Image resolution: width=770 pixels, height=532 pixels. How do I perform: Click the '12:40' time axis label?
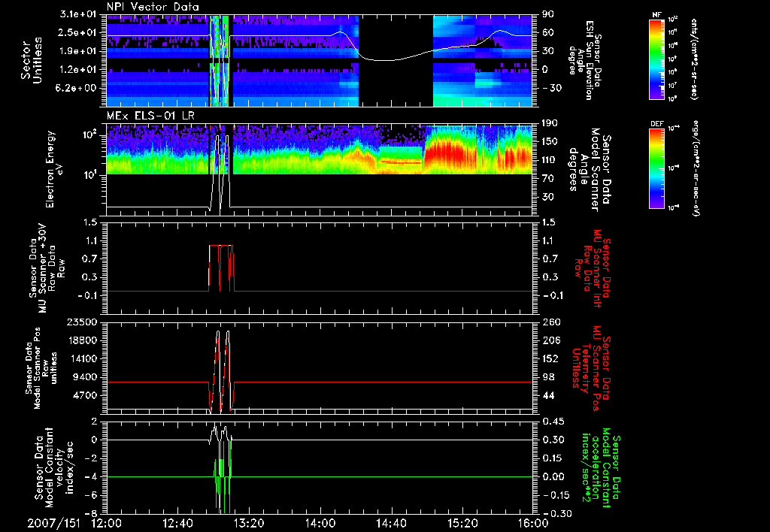[177, 523]
